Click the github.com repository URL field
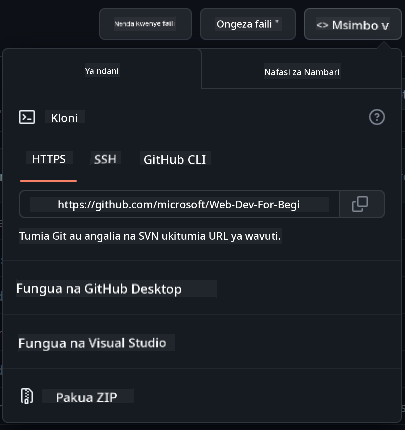This screenshot has width=405, height=430. click(x=179, y=204)
